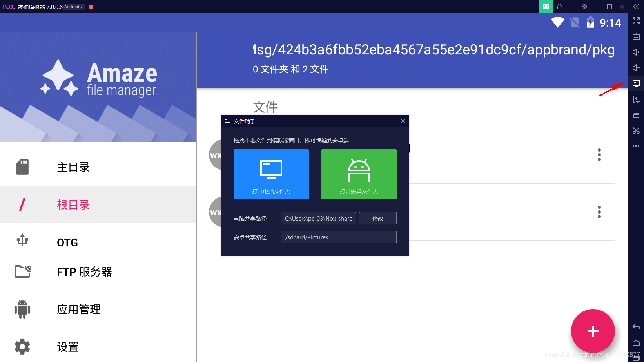
Task: Increase emulator volume with volume-up icon
Action: [x=636, y=52]
